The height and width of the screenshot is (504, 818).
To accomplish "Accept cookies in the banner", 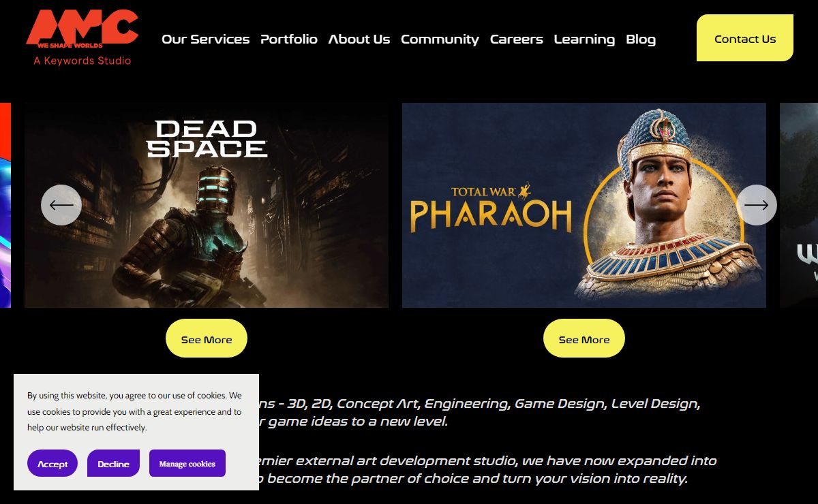I will click(x=52, y=463).
